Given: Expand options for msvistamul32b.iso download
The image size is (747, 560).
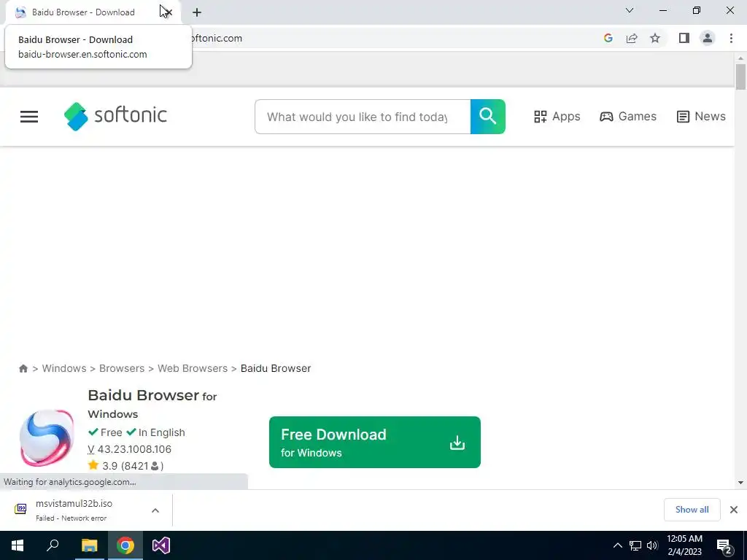Looking at the screenshot, I should [x=155, y=510].
